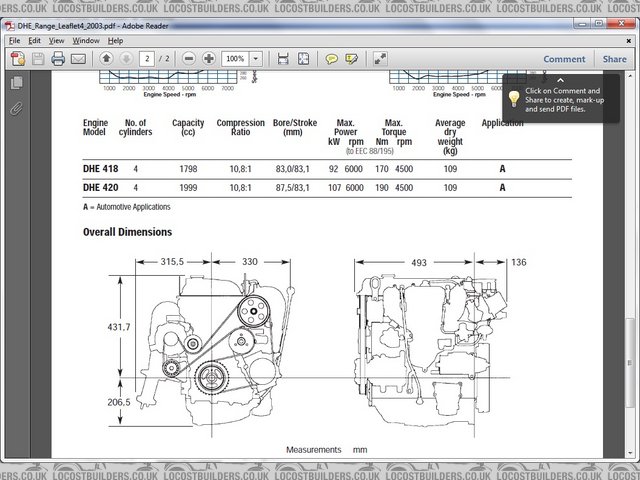Click the Create PDF online icon
This screenshot has width=640, height=480.
[17, 59]
